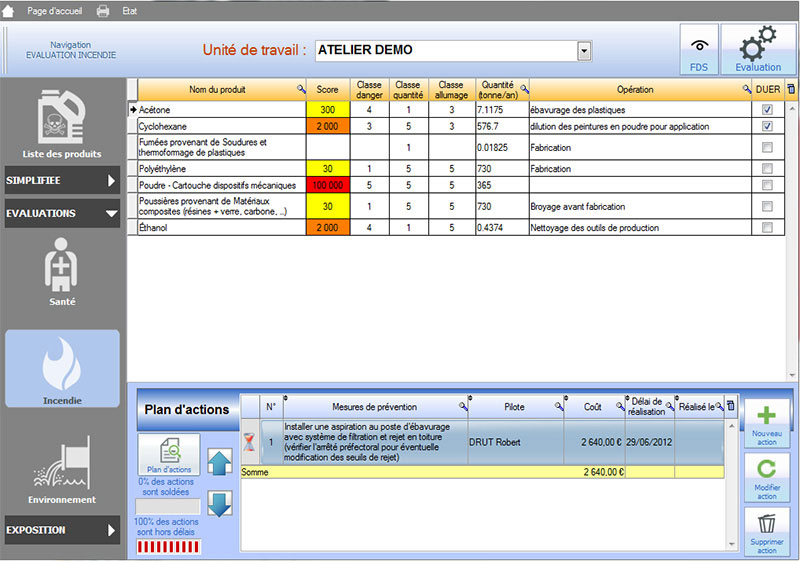Image resolution: width=800 pixels, height=561 pixels.
Task: Expand the SIMPLIFIEE sidebar section
Action: pos(62,180)
